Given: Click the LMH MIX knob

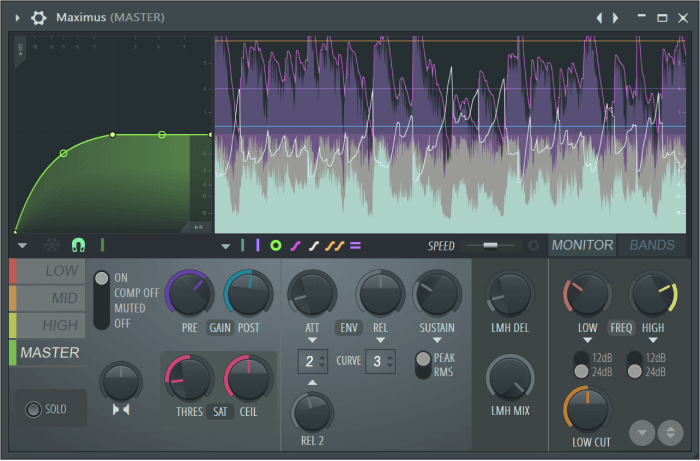Looking at the screenshot, I should pyautogui.click(x=510, y=378).
